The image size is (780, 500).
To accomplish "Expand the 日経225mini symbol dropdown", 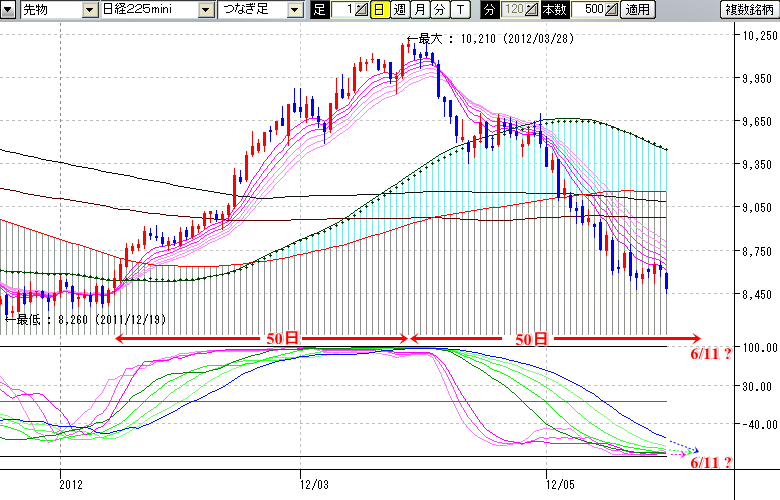I will (206, 9).
